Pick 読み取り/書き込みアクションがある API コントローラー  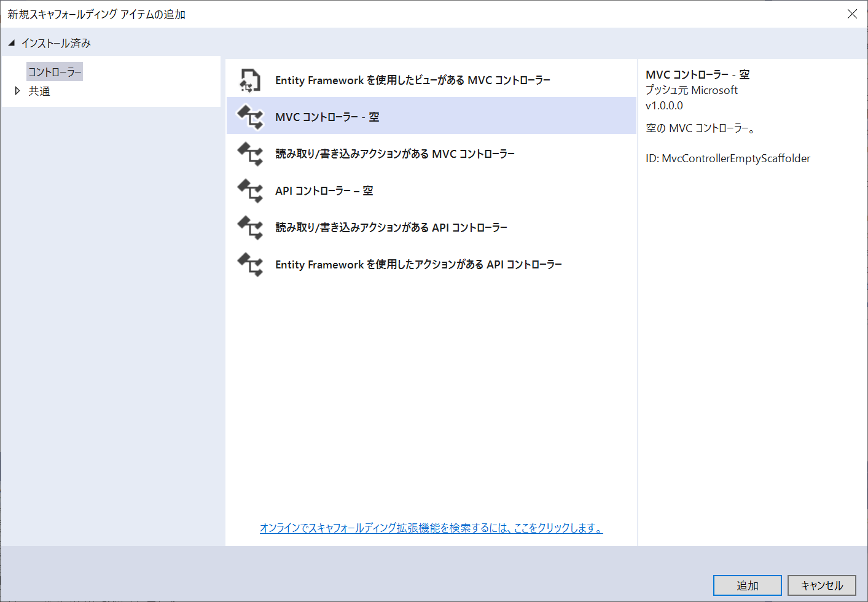pos(431,227)
